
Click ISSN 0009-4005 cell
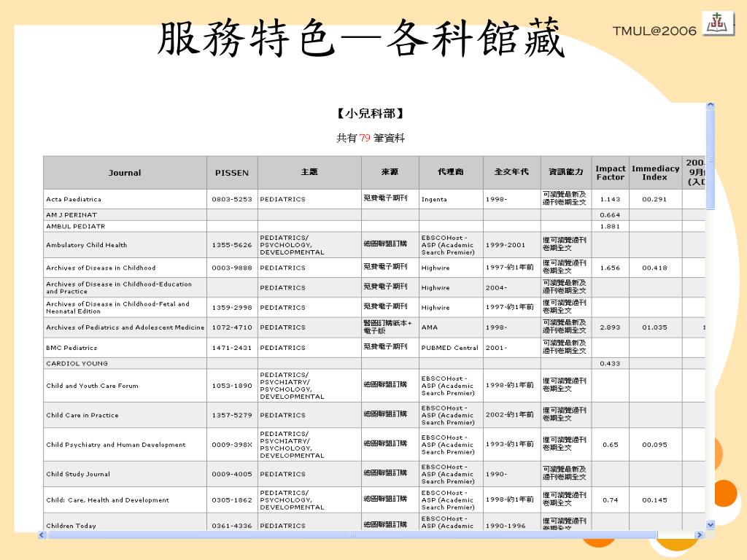pos(232,474)
